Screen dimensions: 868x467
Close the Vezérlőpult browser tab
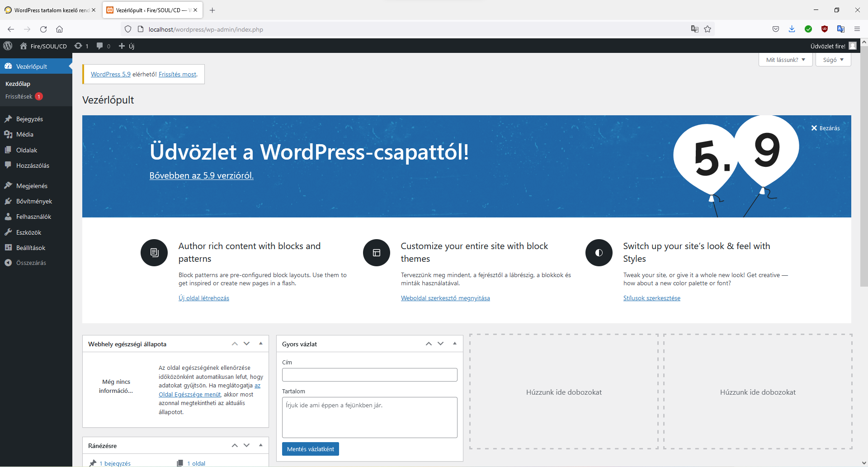[x=195, y=10]
